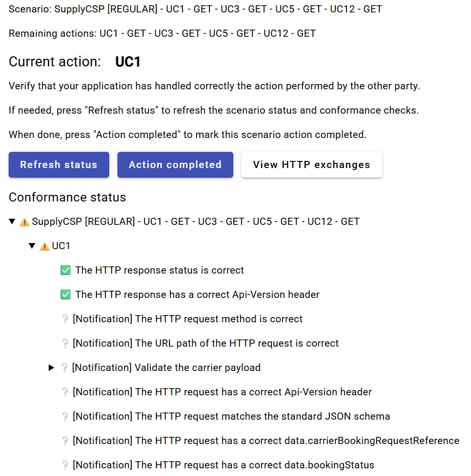
Task: Click question mark for request Api-Version header
Action: (65, 392)
